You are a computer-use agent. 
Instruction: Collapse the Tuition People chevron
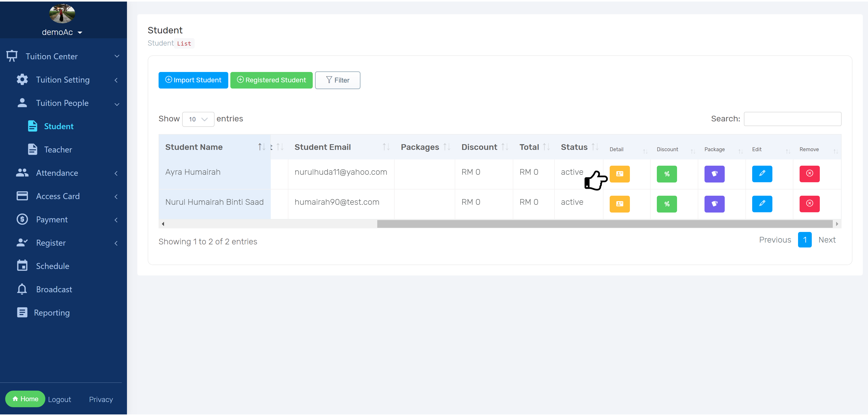[x=117, y=104]
